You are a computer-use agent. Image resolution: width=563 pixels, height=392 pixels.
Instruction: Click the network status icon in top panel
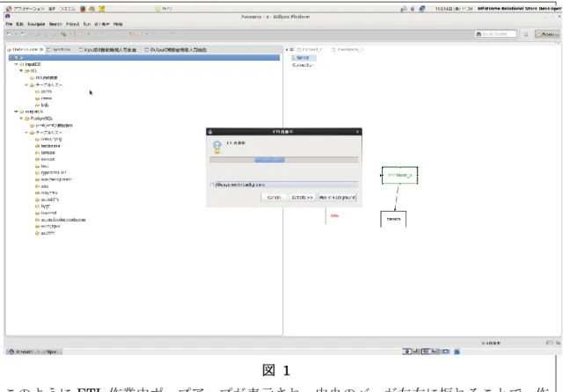click(x=422, y=9)
